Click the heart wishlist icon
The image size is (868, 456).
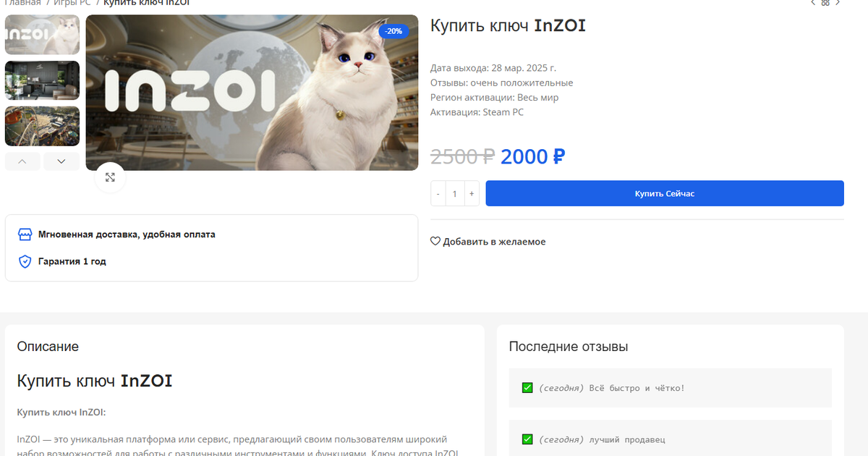coord(435,242)
